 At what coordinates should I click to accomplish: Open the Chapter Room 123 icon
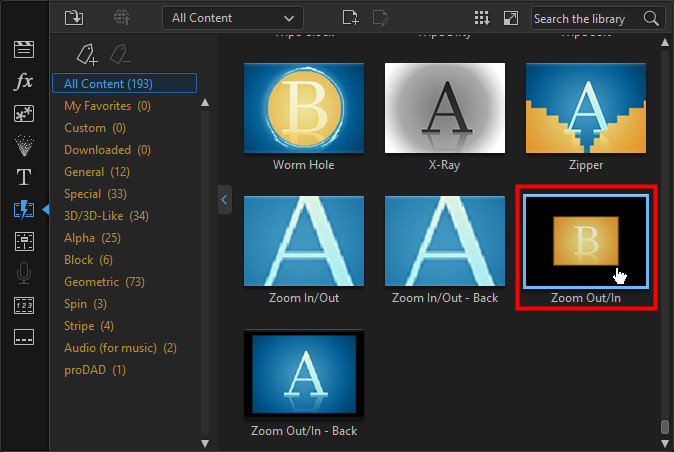coord(24,305)
